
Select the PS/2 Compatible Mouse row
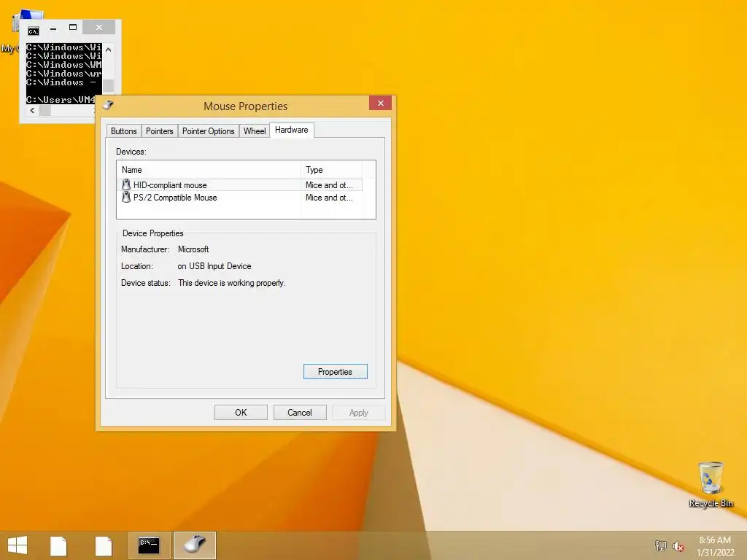pyautogui.click(x=239, y=197)
